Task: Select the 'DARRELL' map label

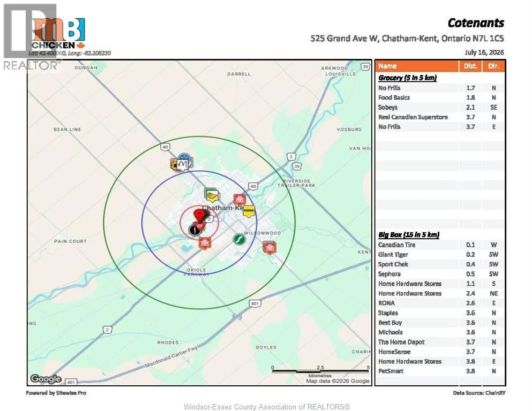Action: point(239,74)
